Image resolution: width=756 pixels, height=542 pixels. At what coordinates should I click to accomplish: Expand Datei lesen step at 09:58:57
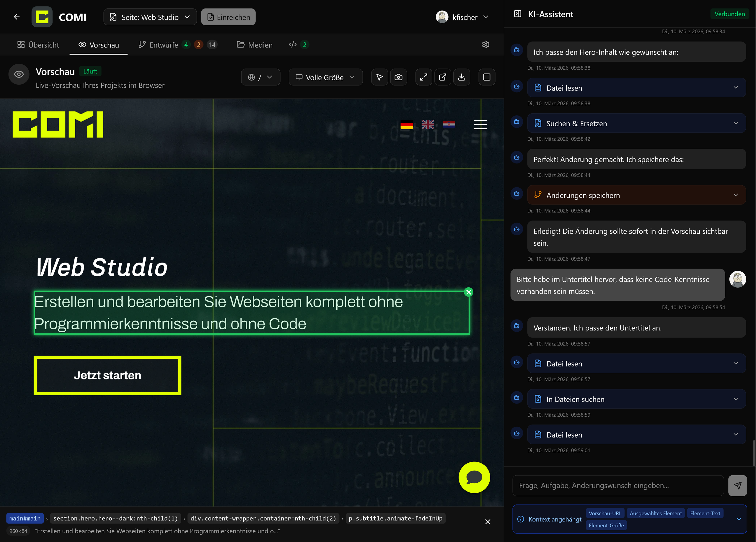pyautogui.click(x=637, y=363)
